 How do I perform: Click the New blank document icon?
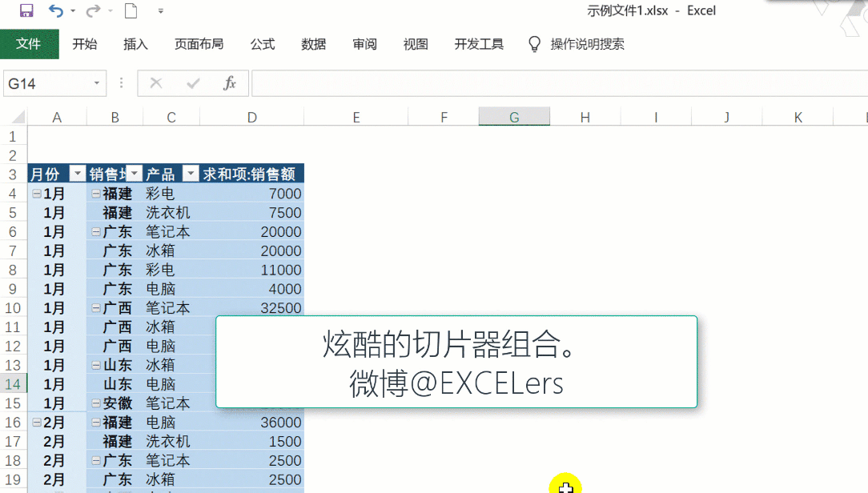[x=131, y=11]
